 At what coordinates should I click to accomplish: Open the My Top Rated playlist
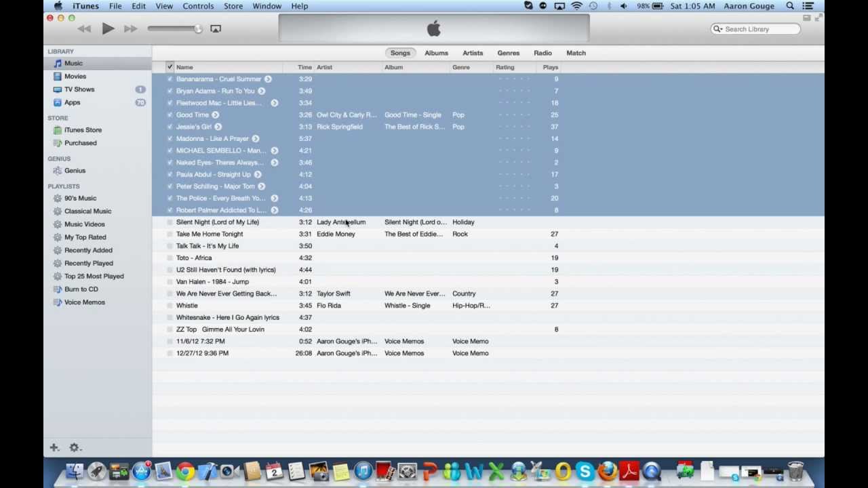pos(98,237)
